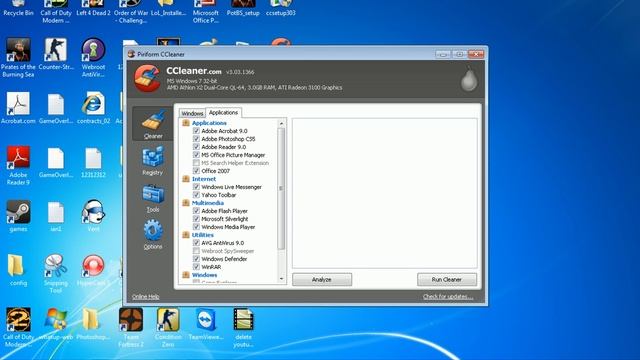This screenshot has height=360, width=640.
Task: Select the config folder on desktop
Action: (18, 270)
